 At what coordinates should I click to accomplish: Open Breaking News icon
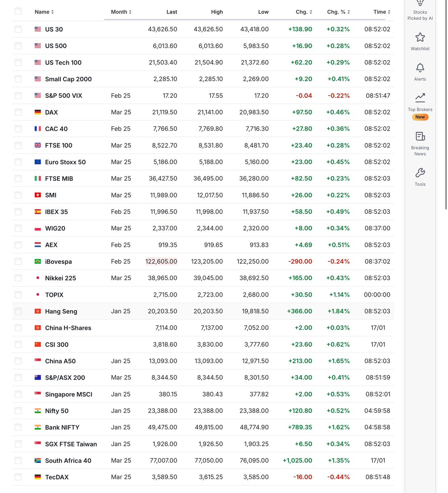420,136
